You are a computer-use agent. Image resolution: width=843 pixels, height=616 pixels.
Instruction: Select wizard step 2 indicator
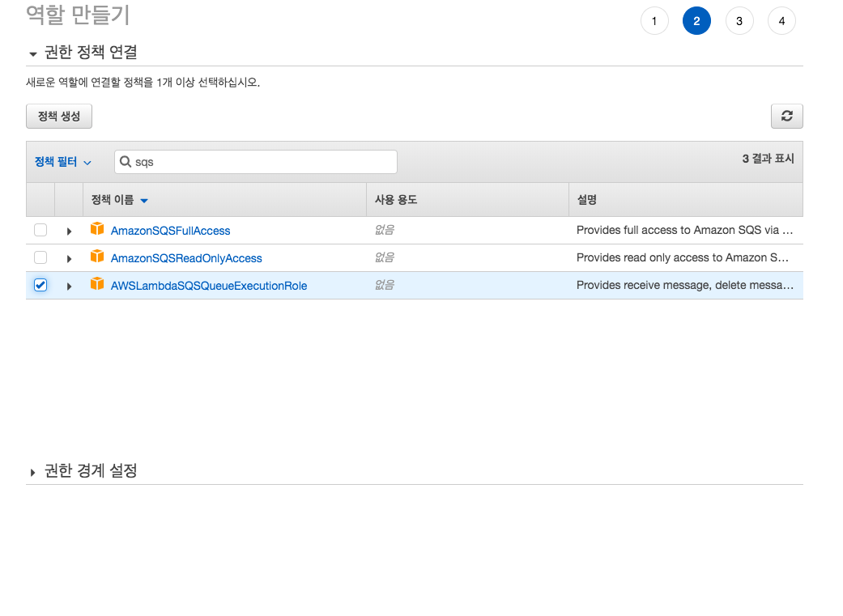click(x=696, y=21)
